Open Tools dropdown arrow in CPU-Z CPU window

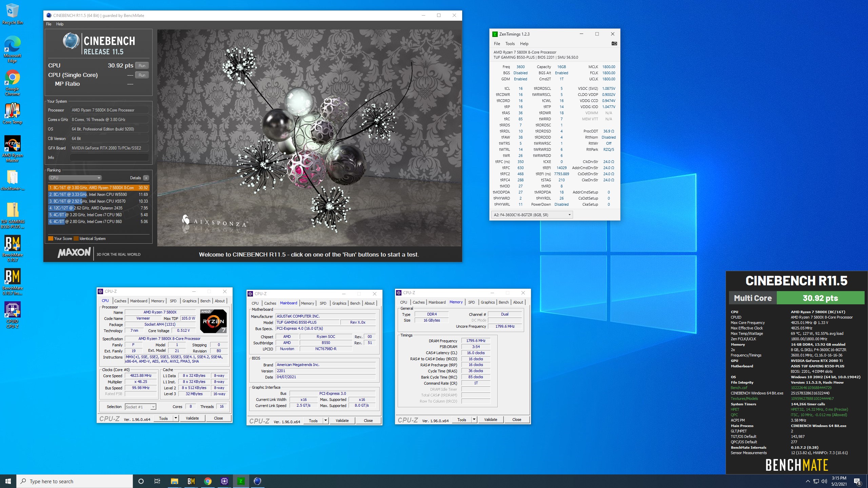[176, 418]
